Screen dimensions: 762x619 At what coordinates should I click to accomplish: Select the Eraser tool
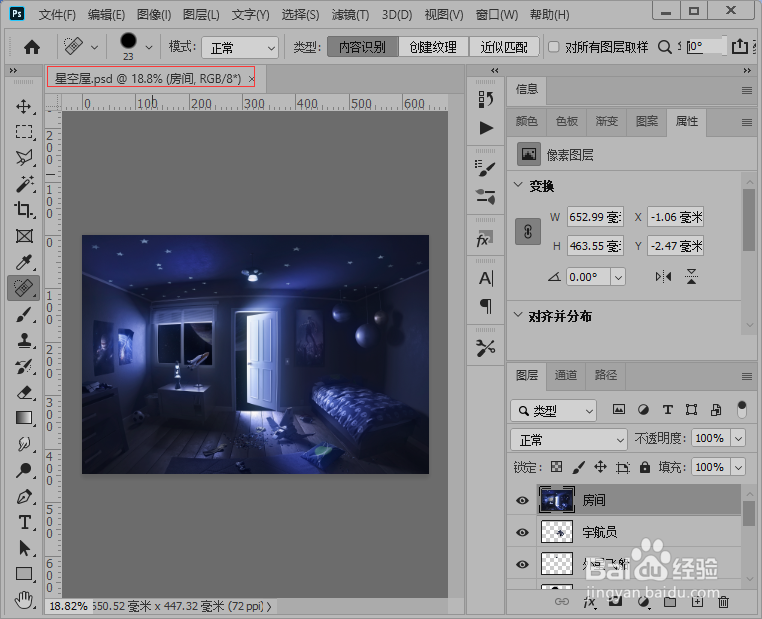[24, 393]
